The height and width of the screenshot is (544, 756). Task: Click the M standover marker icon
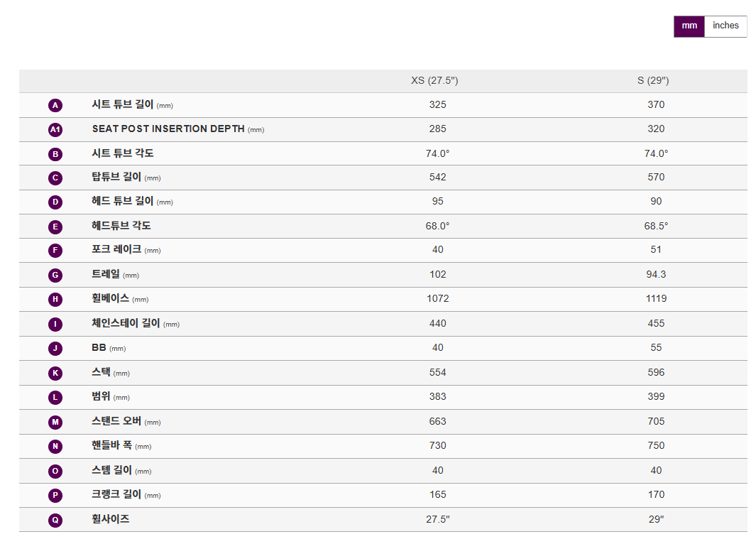click(x=55, y=422)
